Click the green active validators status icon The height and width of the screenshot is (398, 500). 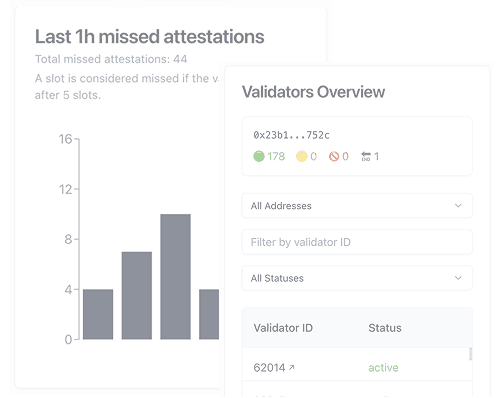pos(259,156)
